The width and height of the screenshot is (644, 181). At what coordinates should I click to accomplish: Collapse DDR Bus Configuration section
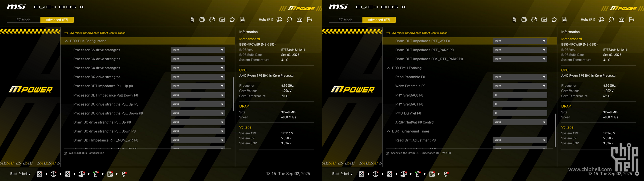coord(66,41)
